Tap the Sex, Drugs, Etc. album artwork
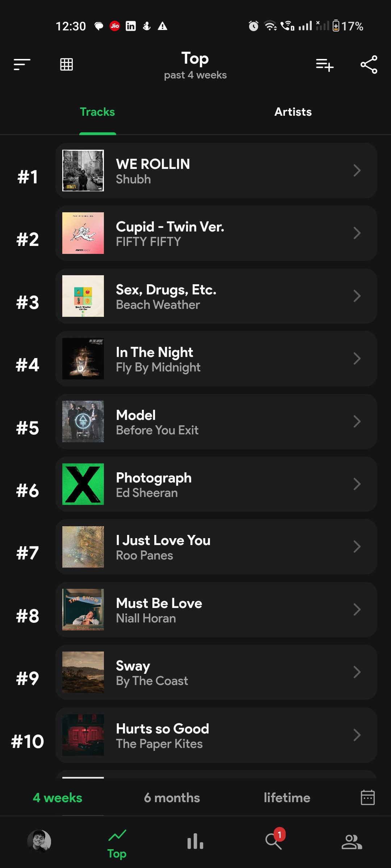 click(83, 296)
